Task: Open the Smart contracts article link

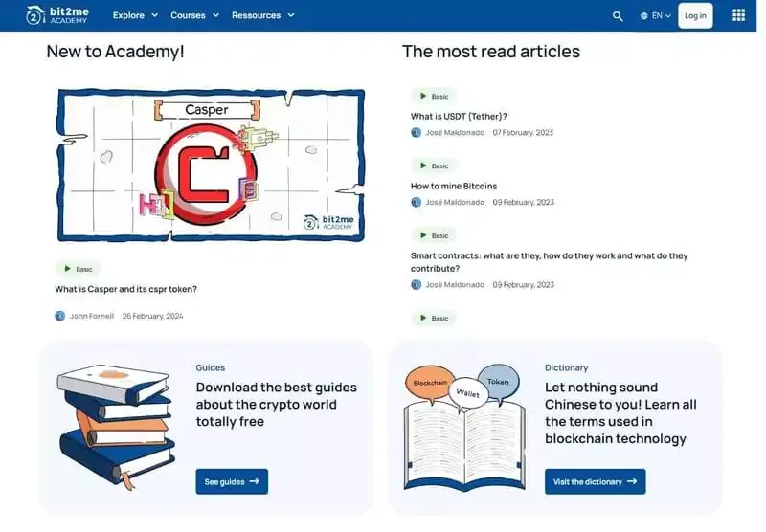Action: pyautogui.click(x=549, y=262)
